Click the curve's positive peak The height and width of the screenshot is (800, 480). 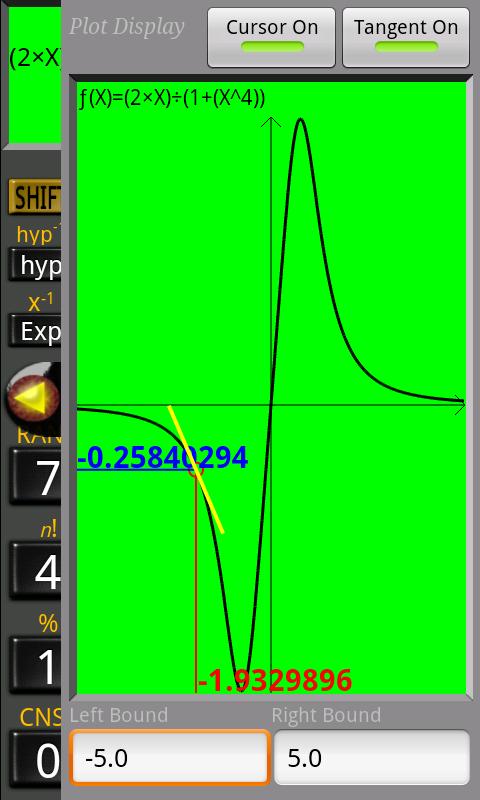(300, 120)
